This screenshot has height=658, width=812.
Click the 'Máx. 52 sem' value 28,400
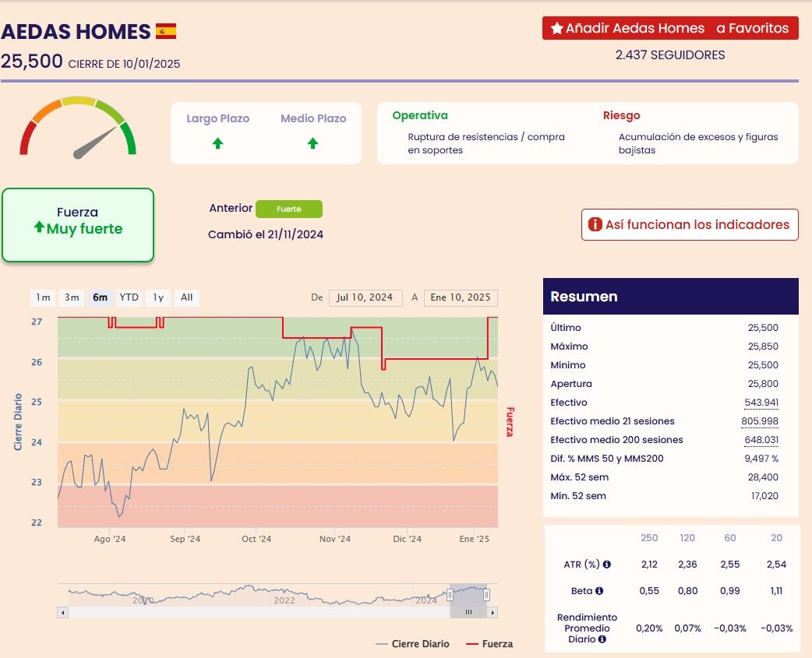click(763, 477)
